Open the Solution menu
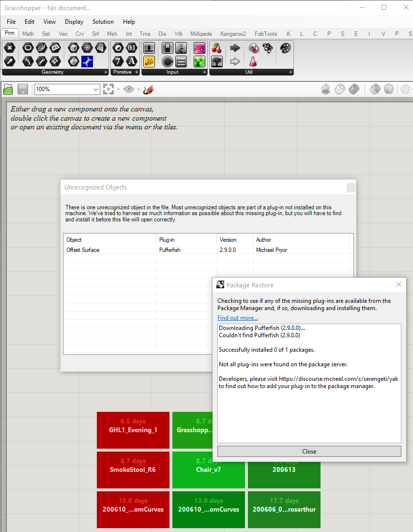The image size is (413, 532). tap(103, 22)
